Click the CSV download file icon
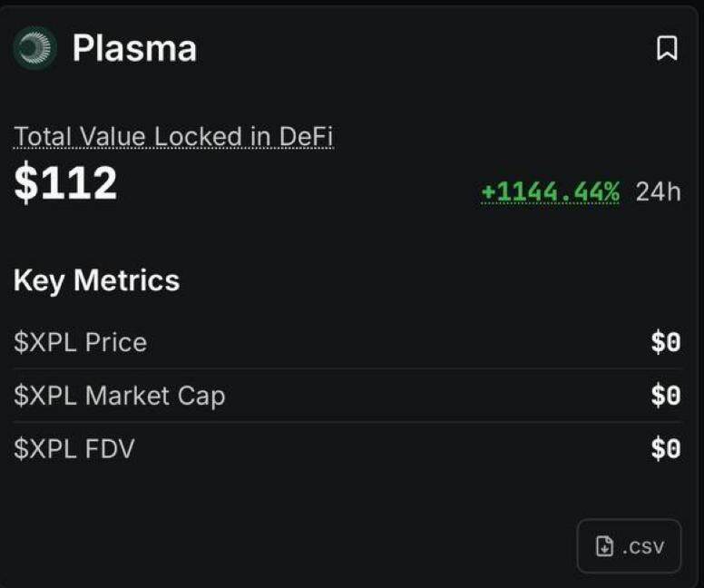The width and height of the screenshot is (704, 588). (x=604, y=546)
